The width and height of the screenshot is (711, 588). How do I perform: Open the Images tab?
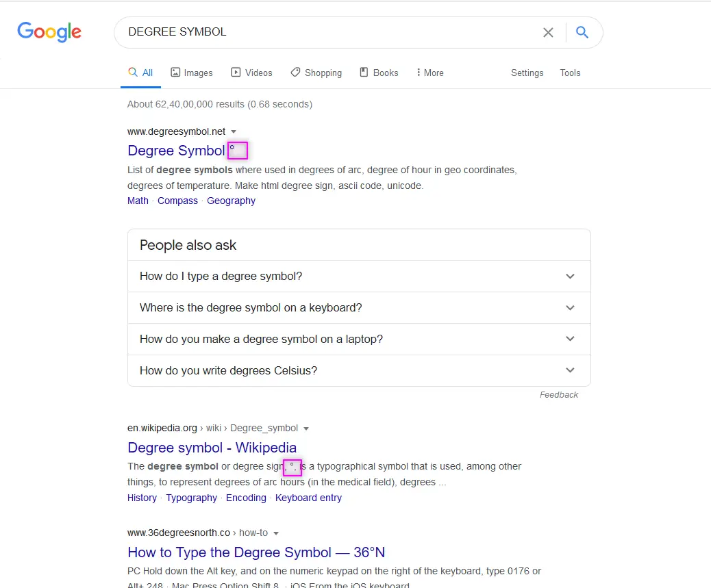[191, 73]
